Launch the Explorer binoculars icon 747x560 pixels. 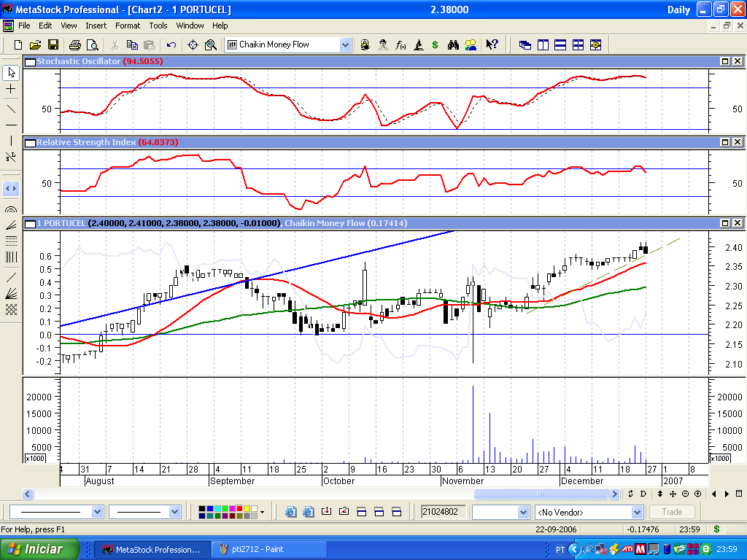pyautogui.click(x=453, y=44)
